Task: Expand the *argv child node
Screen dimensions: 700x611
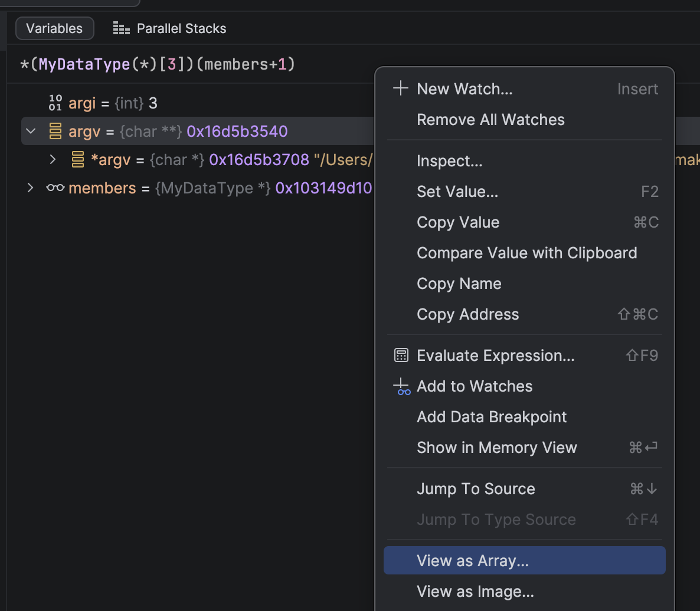Action: pyautogui.click(x=53, y=159)
